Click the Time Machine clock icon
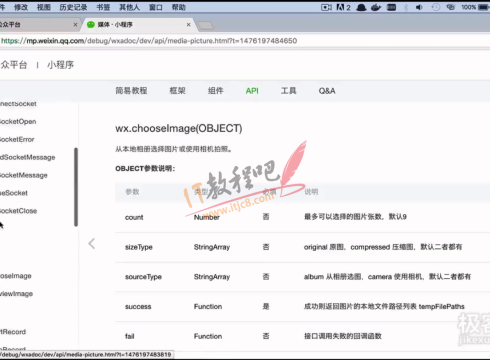 pos(436,7)
